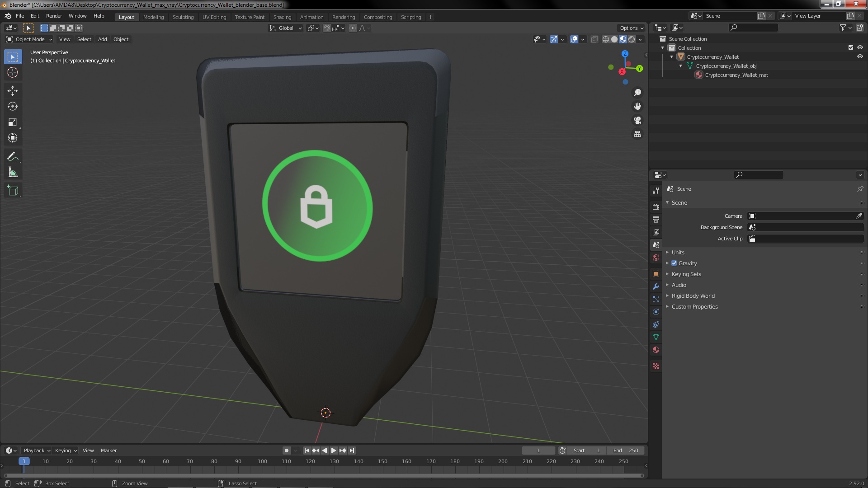Screen dimensions: 868x488
Task: Click the Keying popover button
Action: click(x=66, y=450)
